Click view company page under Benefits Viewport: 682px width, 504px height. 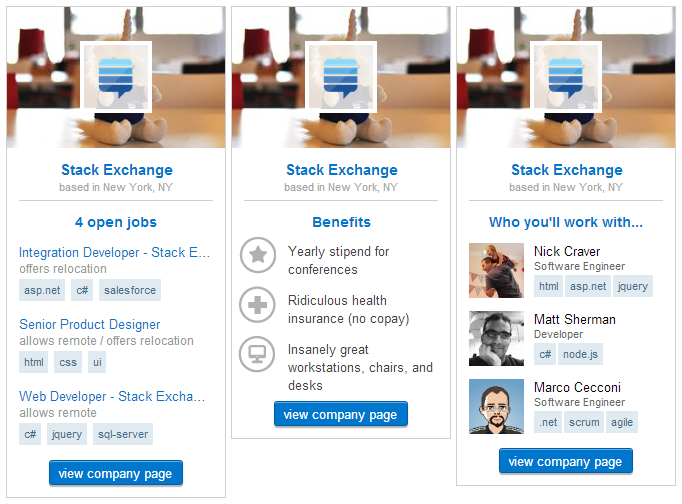[341, 414]
